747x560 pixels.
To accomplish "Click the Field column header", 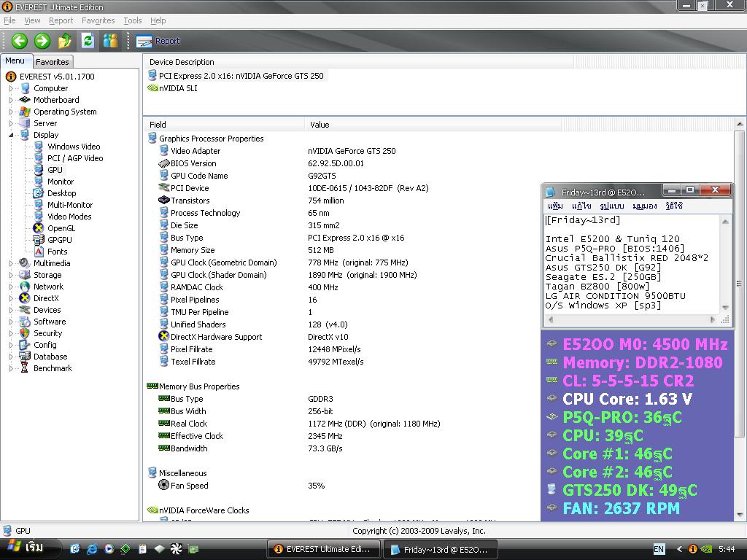I will 224,125.
